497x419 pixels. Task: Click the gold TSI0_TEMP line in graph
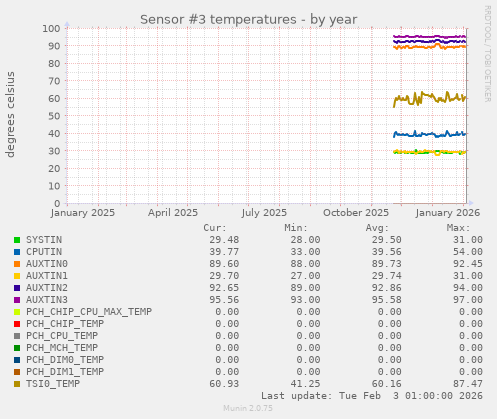[430, 97]
